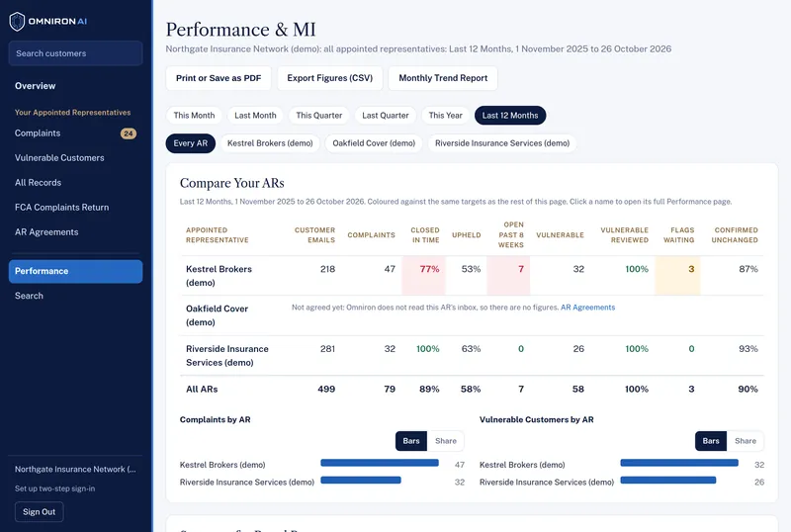Open AR Agreements in the sidebar
The height and width of the screenshot is (532, 791).
click(46, 232)
